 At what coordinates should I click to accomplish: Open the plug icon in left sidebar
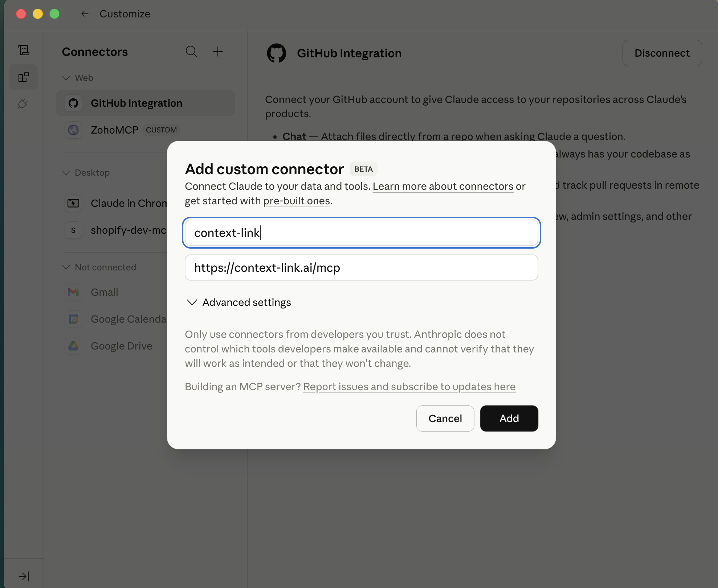point(23,104)
